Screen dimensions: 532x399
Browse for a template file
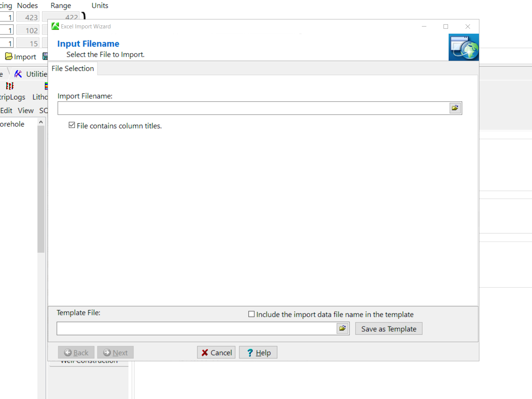(x=342, y=328)
